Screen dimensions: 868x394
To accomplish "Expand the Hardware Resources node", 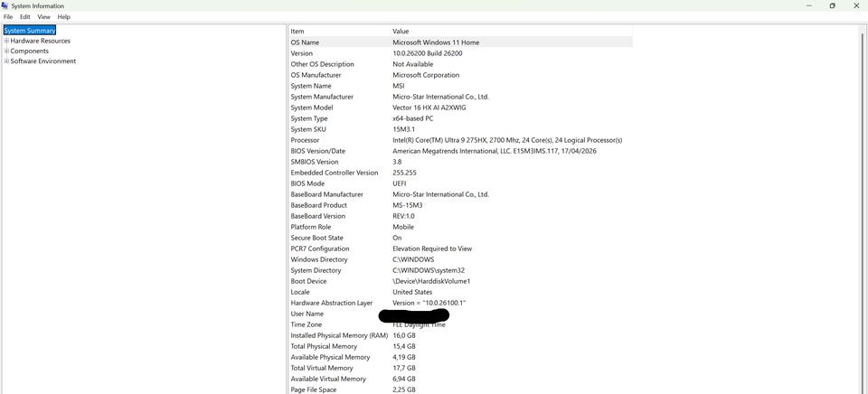I will 6,41.
